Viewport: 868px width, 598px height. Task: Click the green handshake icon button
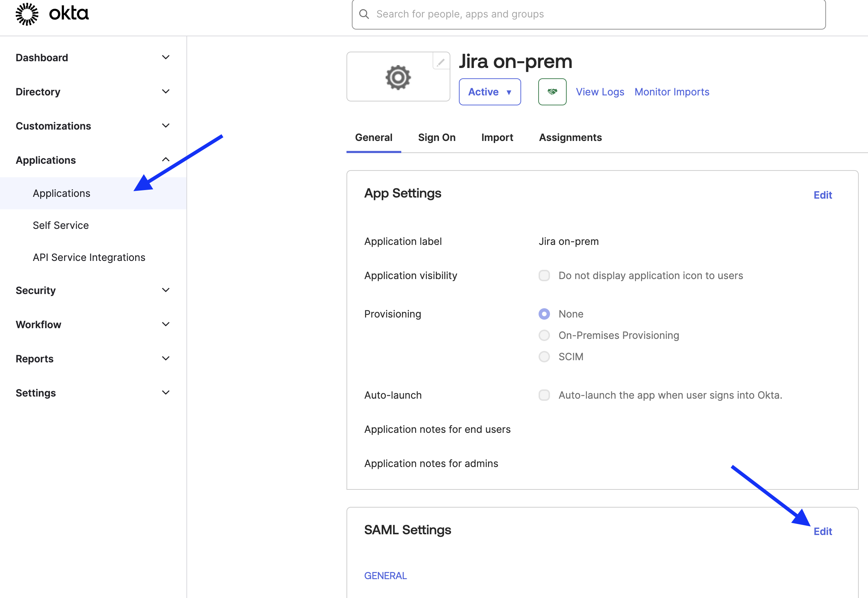[552, 92]
